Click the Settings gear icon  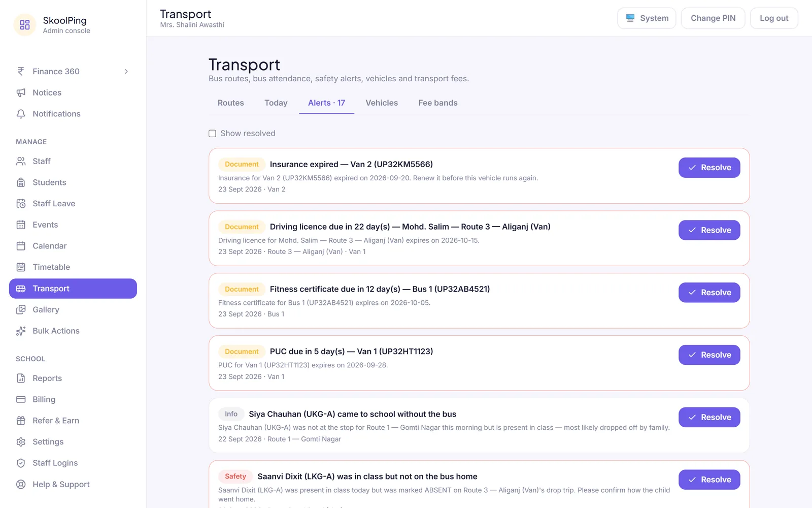pyautogui.click(x=21, y=442)
